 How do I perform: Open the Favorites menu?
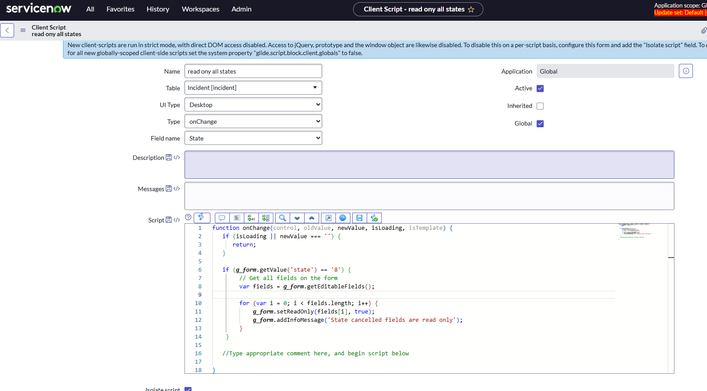[120, 9]
